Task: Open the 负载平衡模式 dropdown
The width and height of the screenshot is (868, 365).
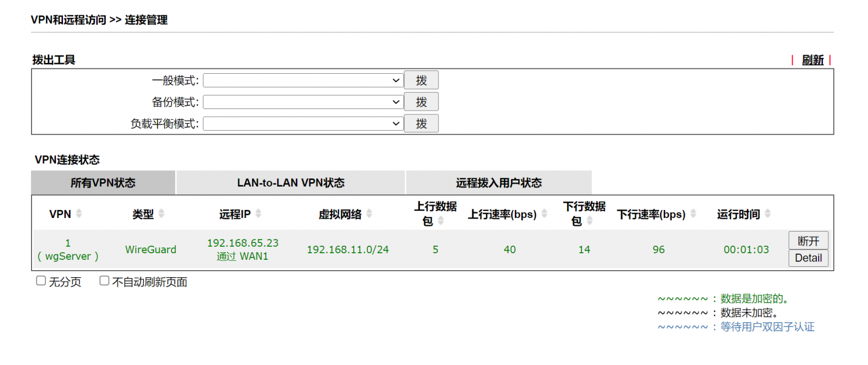Action: [x=303, y=124]
